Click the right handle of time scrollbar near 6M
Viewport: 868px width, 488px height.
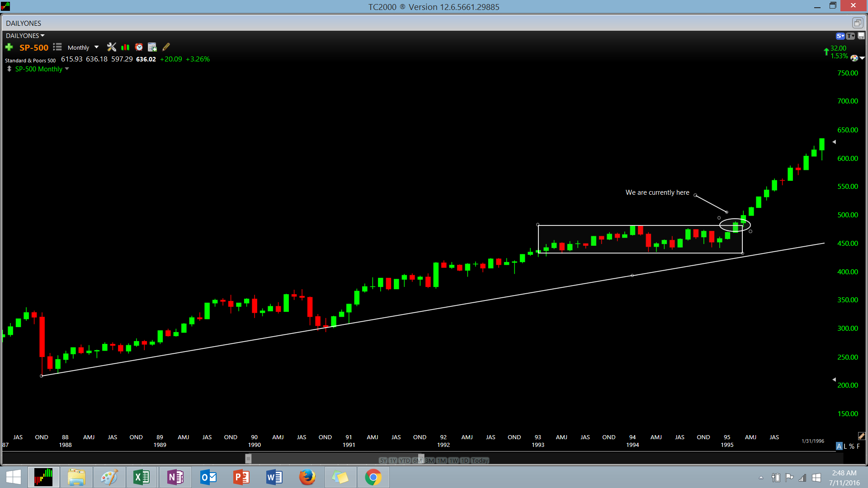tap(421, 459)
